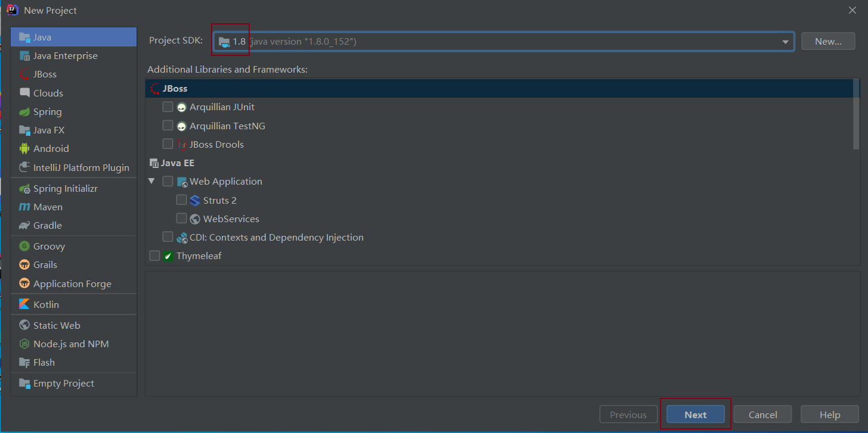Click the Android robot icon
Image resolution: width=868 pixels, height=433 pixels.
pos(24,149)
